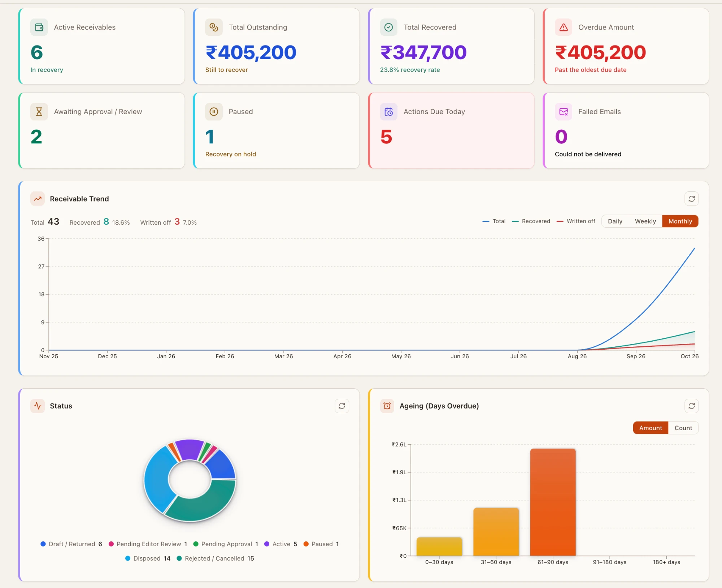Click the '23.8% recovery rate' text

pyautogui.click(x=410, y=70)
